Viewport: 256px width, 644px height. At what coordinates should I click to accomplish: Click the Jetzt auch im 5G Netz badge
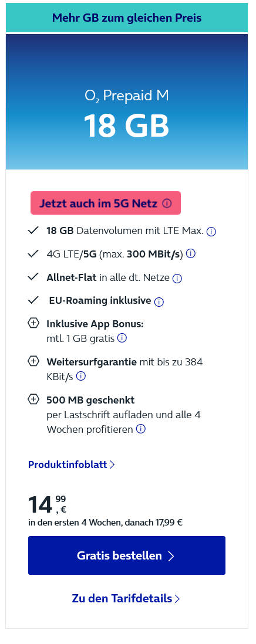[x=106, y=203]
